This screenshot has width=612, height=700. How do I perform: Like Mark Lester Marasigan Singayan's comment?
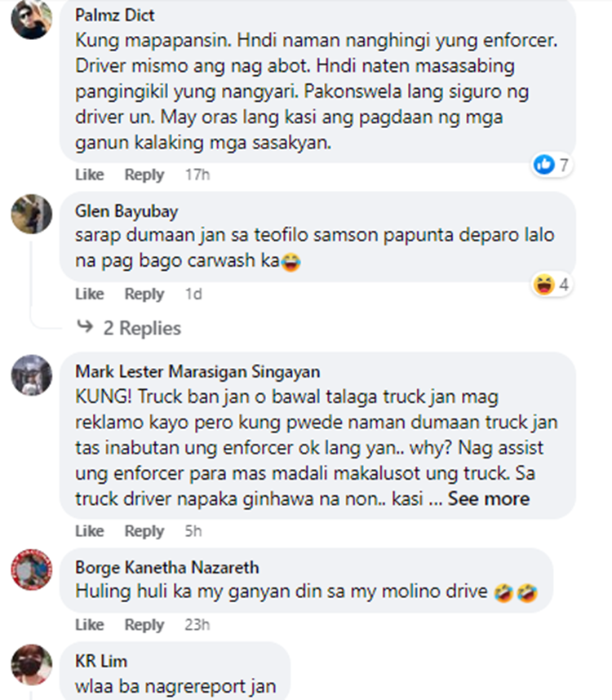89,531
